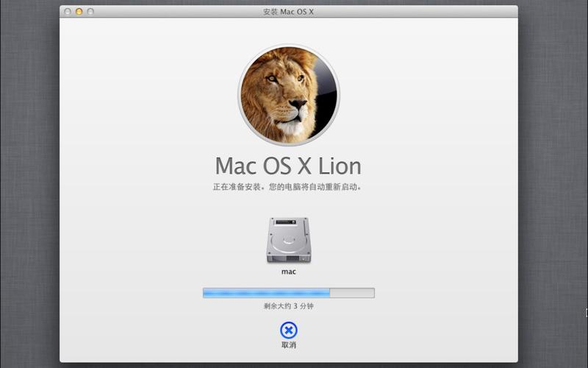Click the '安装 Mac OS X' window title

pyautogui.click(x=288, y=12)
